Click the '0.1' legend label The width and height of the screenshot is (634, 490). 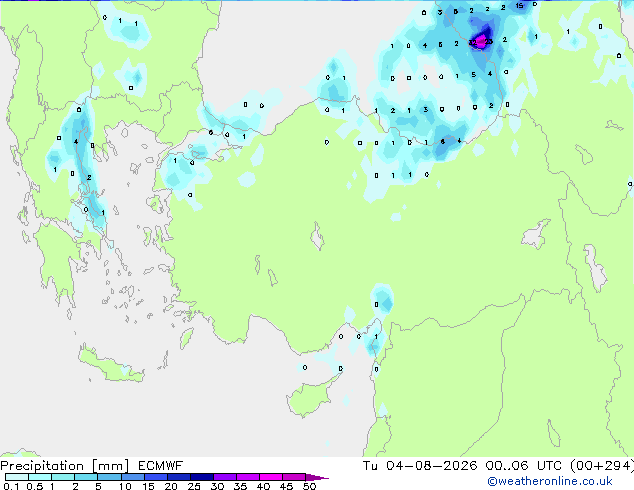[x=11, y=486]
